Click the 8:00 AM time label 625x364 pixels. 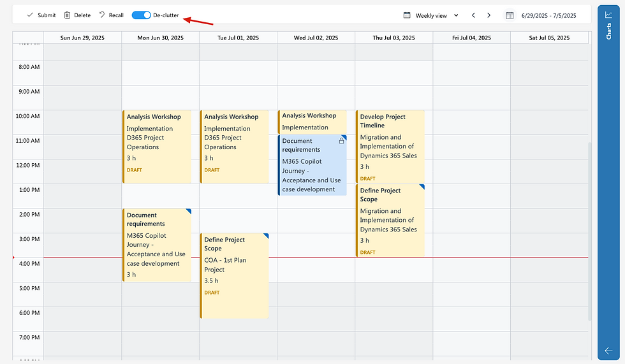click(29, 67)
